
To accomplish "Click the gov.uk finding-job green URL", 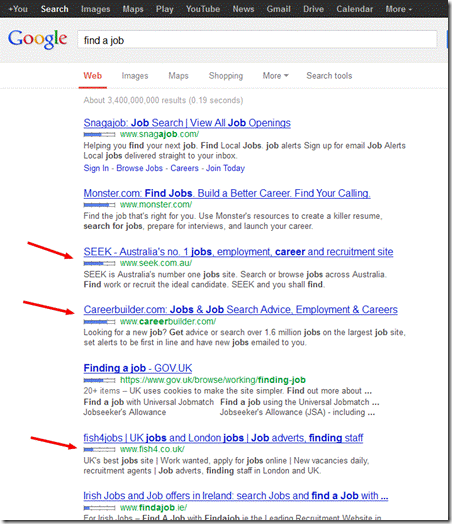I will coord(213,380).
